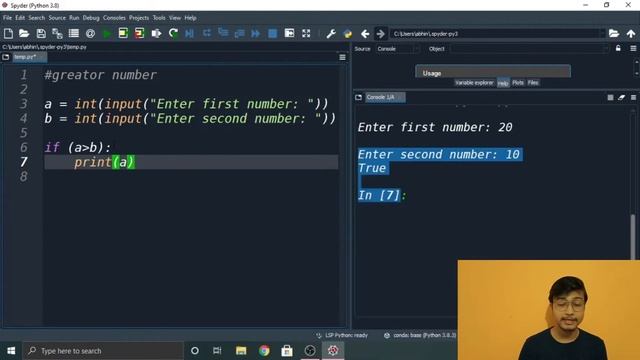The height and width of the screenshot is (360, 640).
Task: Click the debug continue double-arrow icon
Action: pos(256,33)
